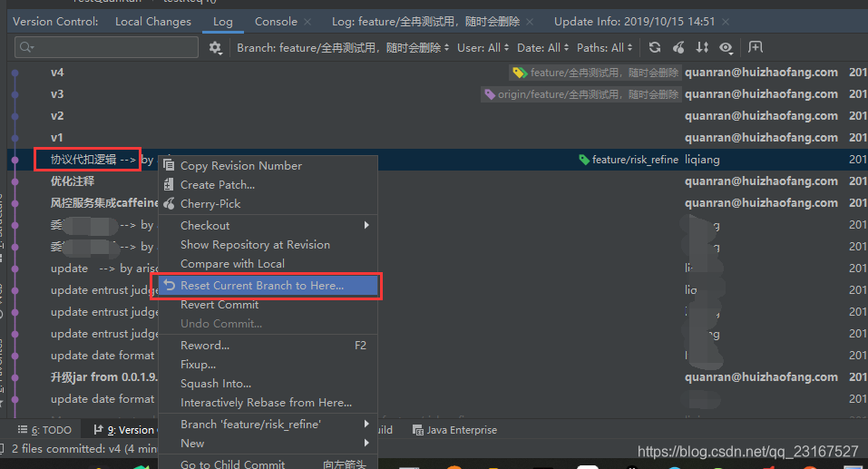Open the Update Info 2019/10/15 tab

click(634, 22)
